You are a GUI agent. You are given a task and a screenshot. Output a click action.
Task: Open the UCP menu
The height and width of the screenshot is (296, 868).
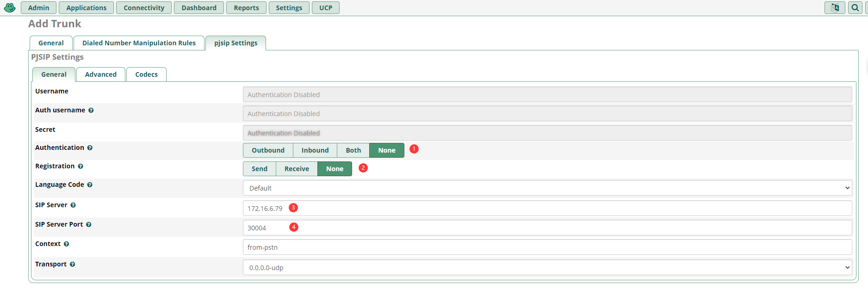326,8
